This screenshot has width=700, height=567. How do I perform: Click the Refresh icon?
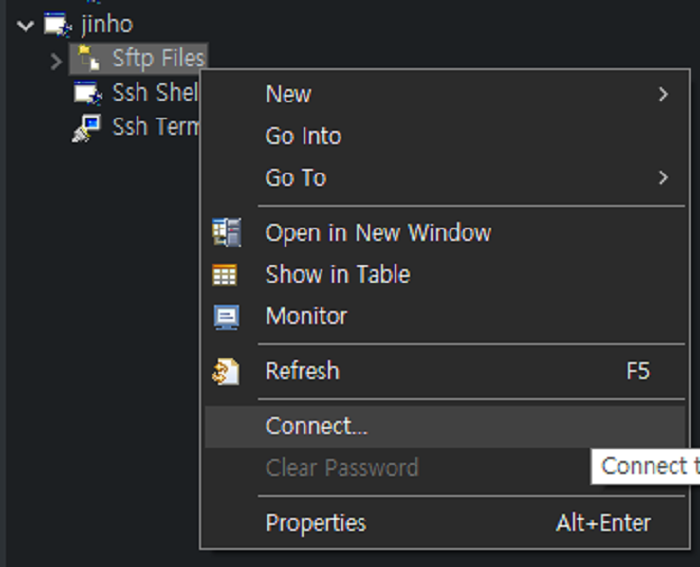(226, 372)
